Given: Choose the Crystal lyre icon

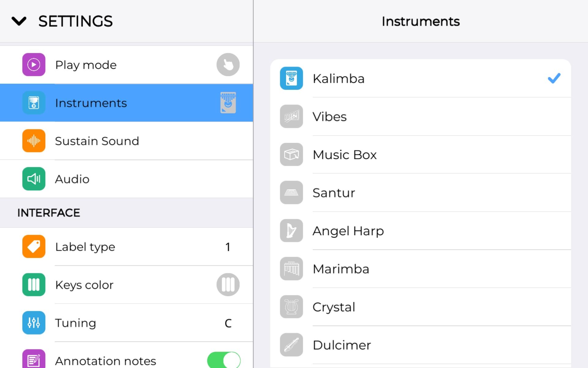Looking at the screenshot, I should [x=291, y=307].
